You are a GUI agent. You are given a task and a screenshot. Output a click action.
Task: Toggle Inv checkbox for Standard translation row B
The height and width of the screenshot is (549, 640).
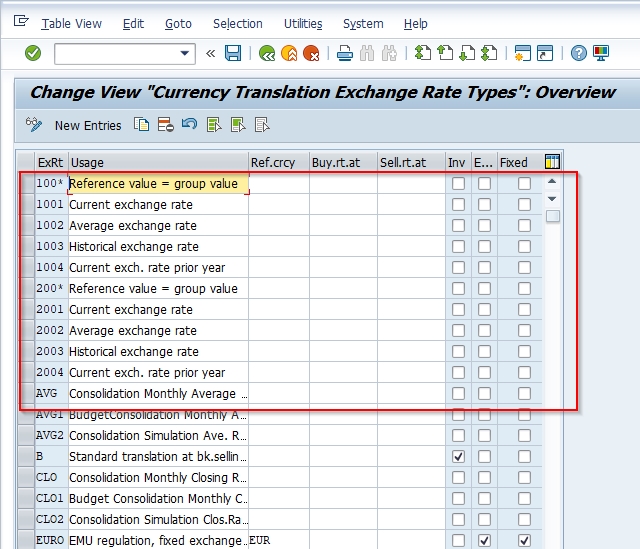458,456
